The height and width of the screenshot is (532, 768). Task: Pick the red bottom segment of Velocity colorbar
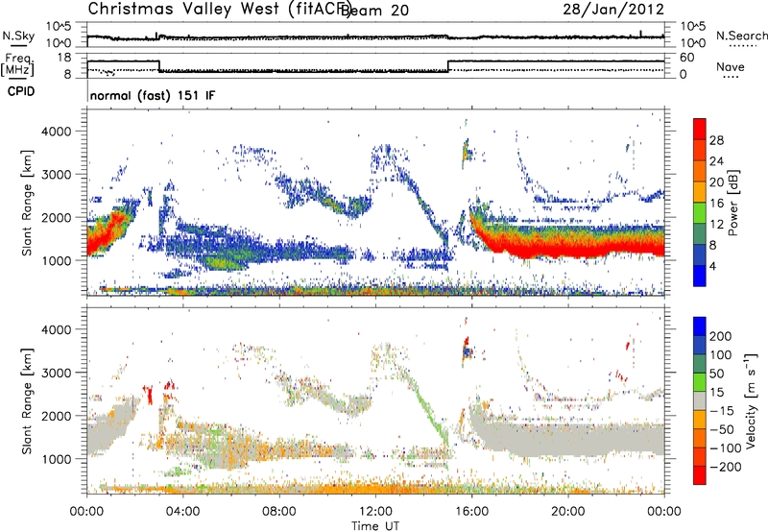(700, 475)
